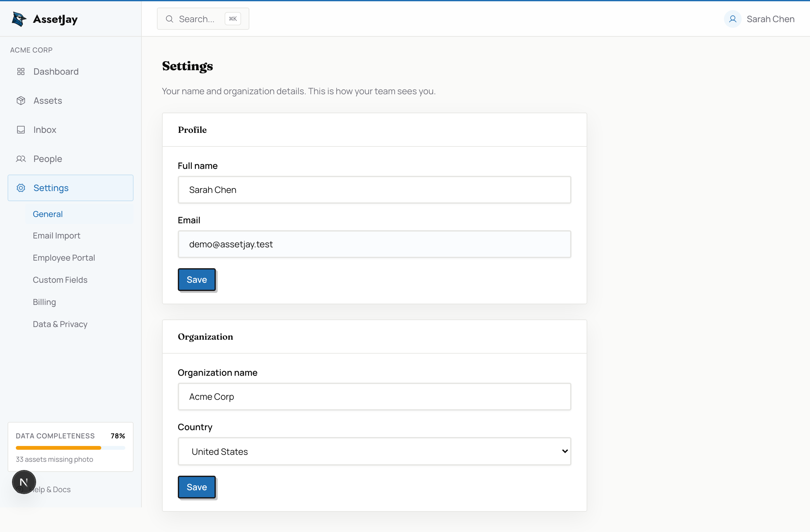Switch to the Email Import section
The height and width of the screenshot is (532, 810).
(x=57, y=235)
